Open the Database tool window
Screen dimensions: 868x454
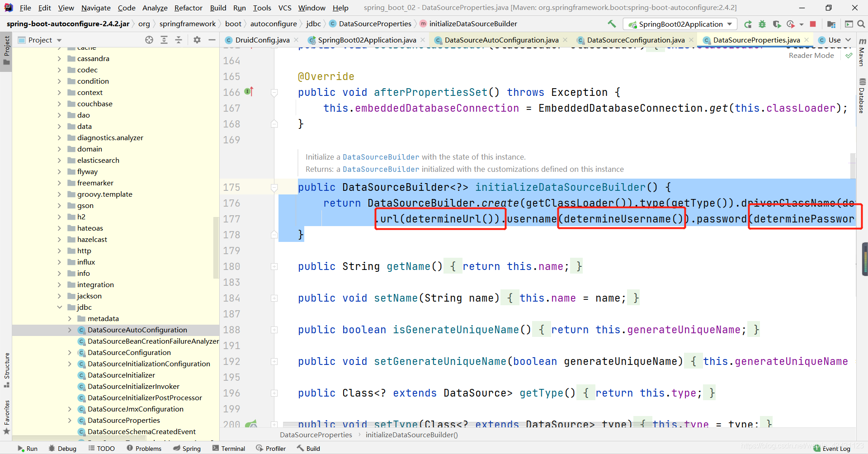coord(862,96)
